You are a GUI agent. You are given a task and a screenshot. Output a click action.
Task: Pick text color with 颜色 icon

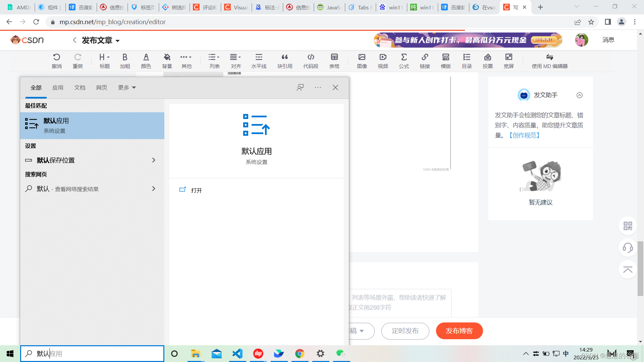click(146, 60)
